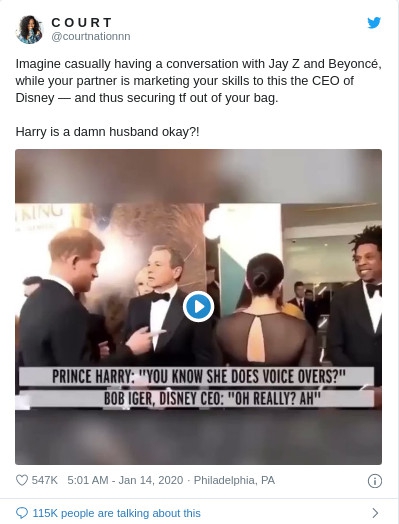Viewport: 399px width, 524px height.
Task: Click the blurred top area of video
Action: 198,176
